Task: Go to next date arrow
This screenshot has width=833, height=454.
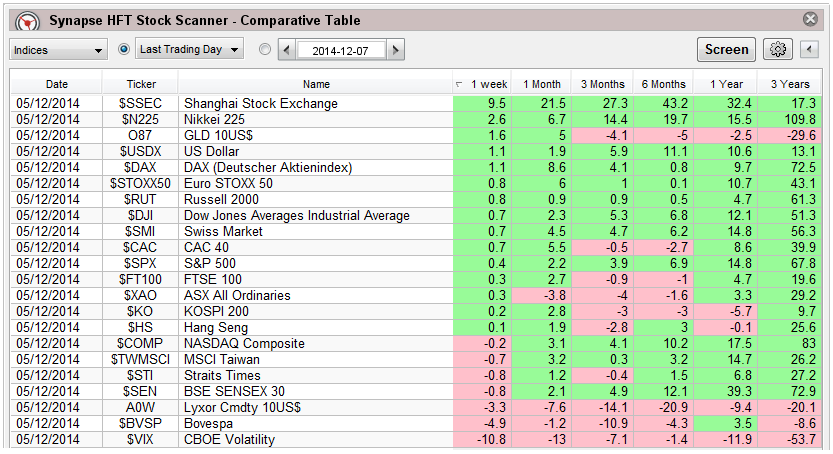Action: click(x=398, y=50)
